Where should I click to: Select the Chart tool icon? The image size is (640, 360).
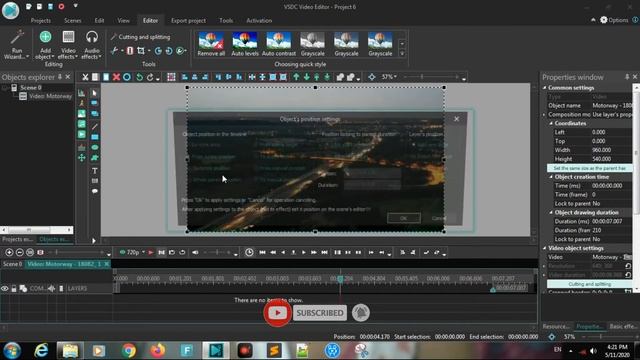click(82, 93)
